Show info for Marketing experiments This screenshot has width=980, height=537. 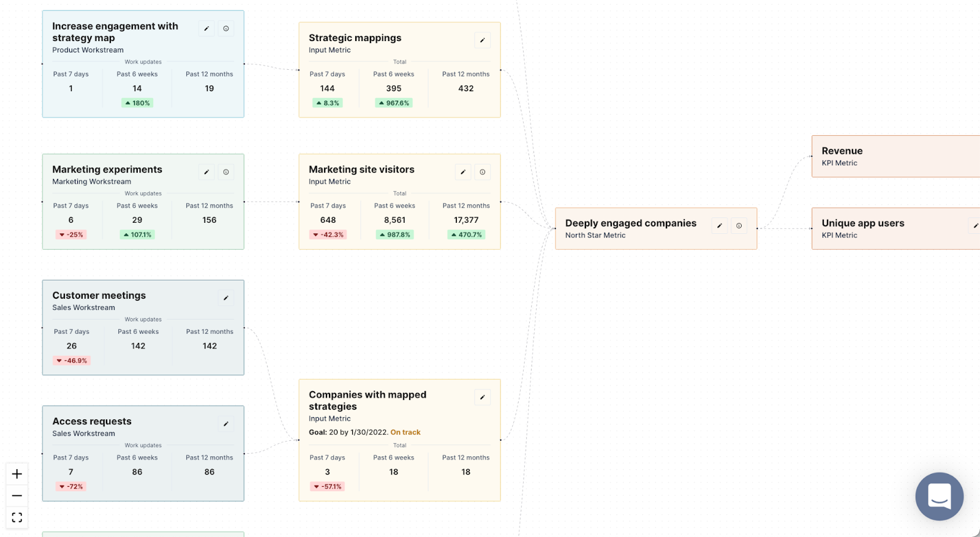pyautogui.click(x=226, y=172)
